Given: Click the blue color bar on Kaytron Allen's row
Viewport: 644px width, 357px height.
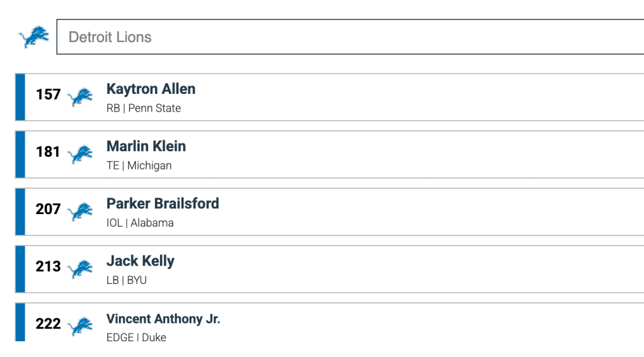Looking at the screenshot, I should (x=20, y=97).
